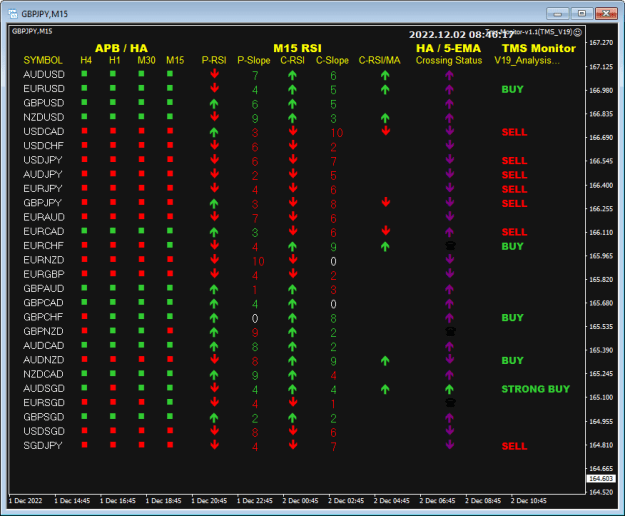625x516 pixels.
Task: Click the USDCAD C-Slope value 10
Action: (x=337, y=133)
